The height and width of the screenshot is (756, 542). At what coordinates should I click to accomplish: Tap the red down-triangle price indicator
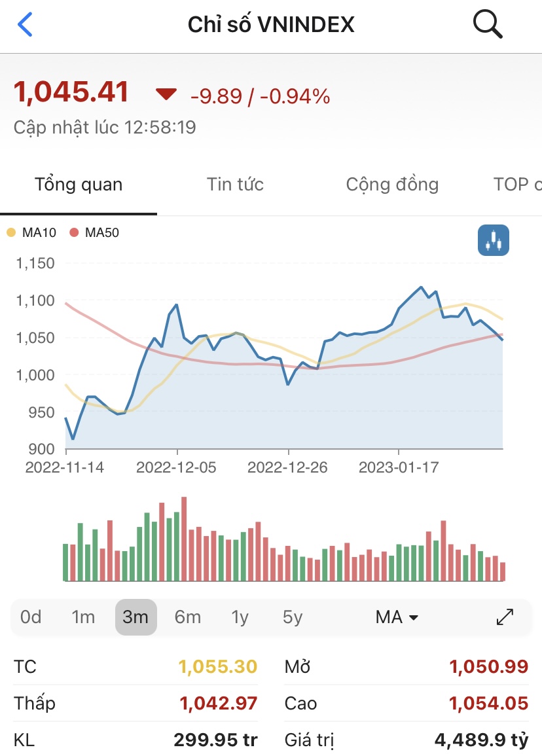coord(166,95)
